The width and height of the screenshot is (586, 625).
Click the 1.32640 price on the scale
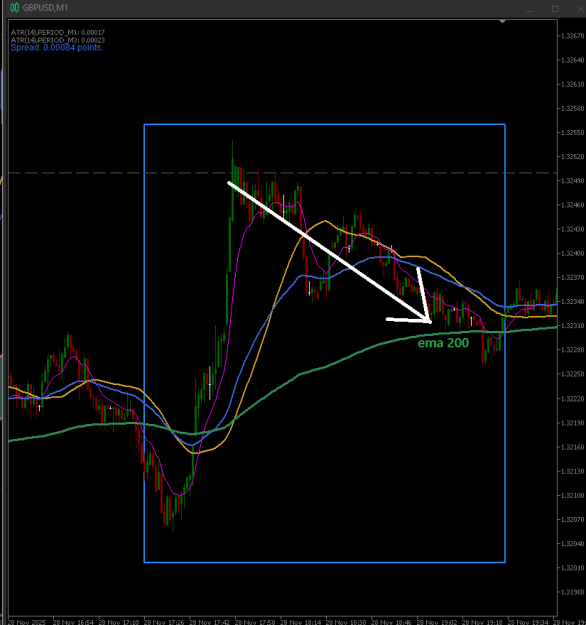tap(572, 60)
